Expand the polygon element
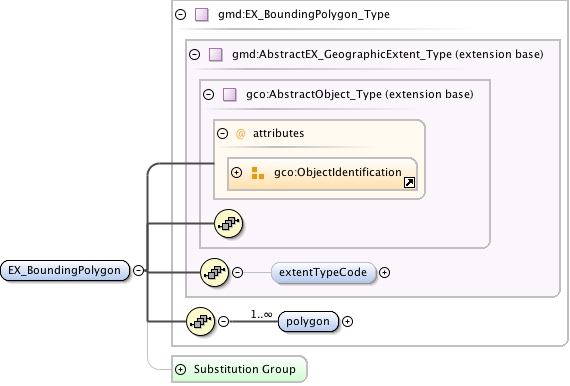This screenshot has height=386, width=570. tap(348, 321)
